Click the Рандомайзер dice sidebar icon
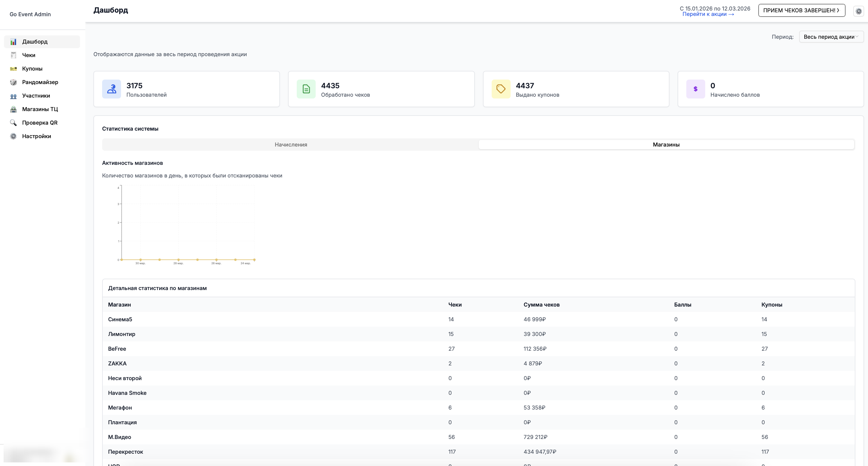Image resolution: width=868 pixels, height=466 pixels. tap(13, 82)
